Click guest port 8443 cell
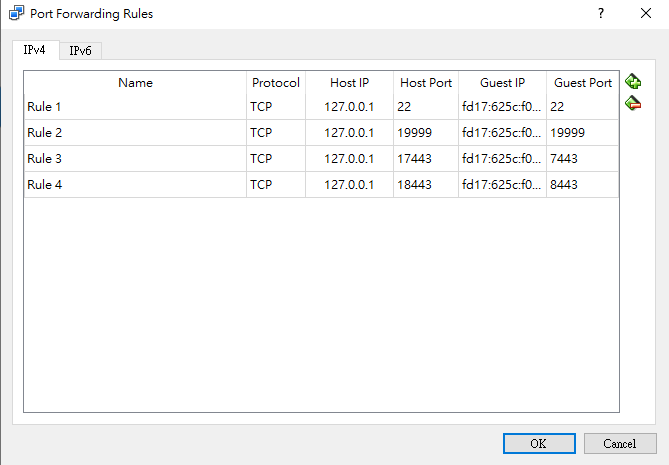 [582, 184]
